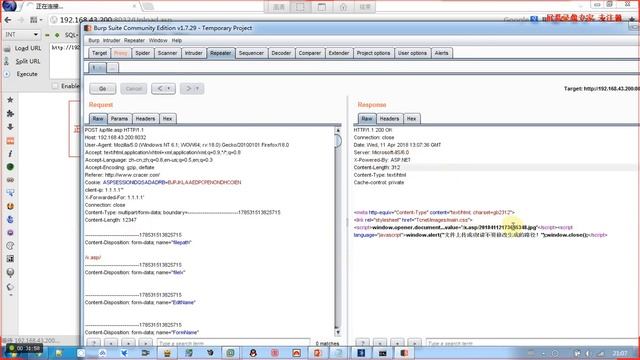Click the Burp Suite taskbar icon

[x=404, y=353]
